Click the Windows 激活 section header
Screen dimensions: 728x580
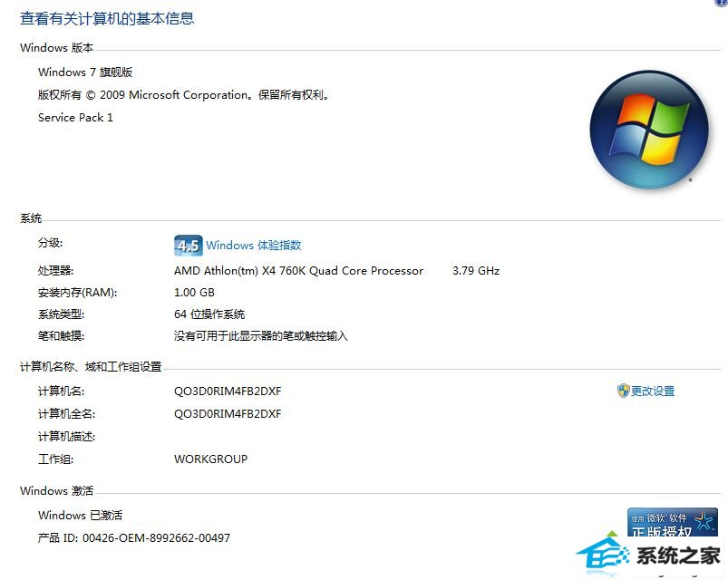(56, 490)
